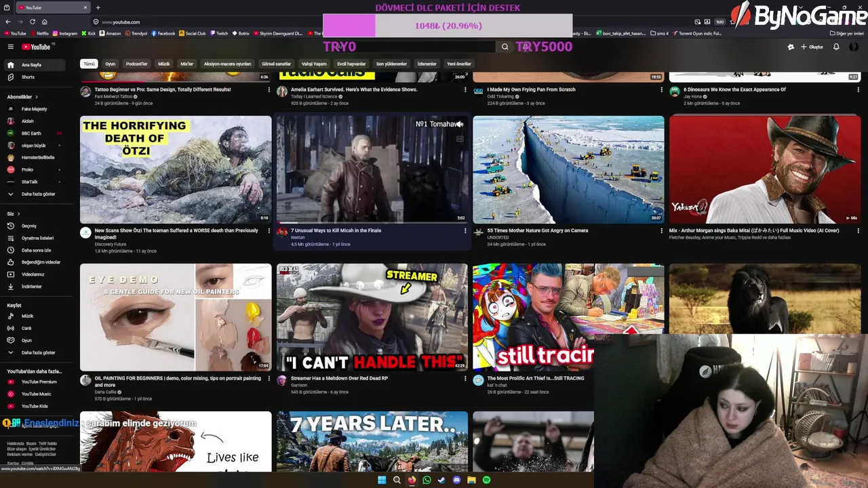Select the Görsel sanatlar chip
868x488 pixels.
[276, 64]
